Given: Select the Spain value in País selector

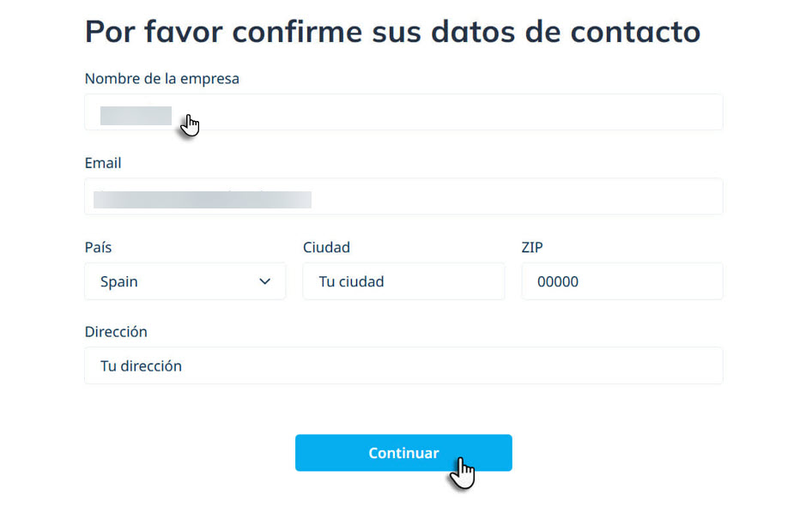Looking at the screenshot, I should point(119,281).
